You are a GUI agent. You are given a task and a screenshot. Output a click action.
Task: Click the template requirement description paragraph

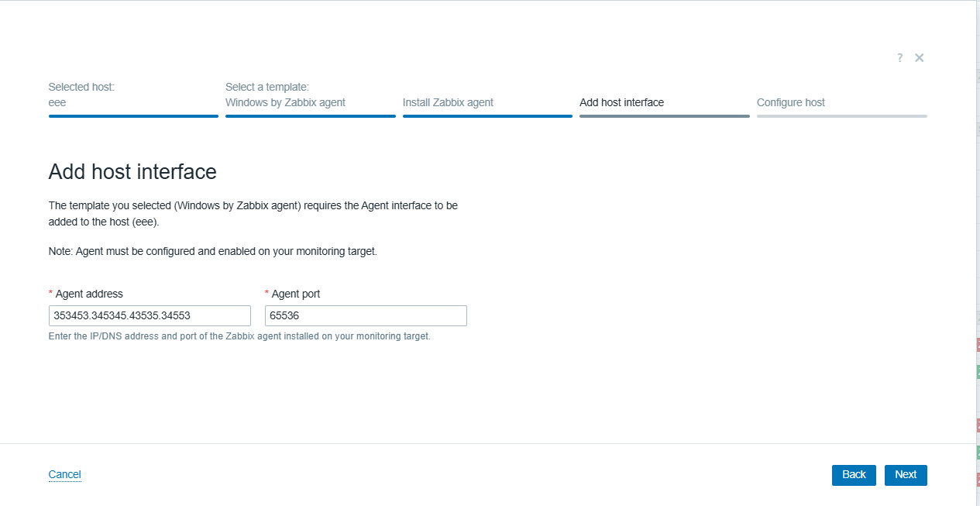coord(253,213)
